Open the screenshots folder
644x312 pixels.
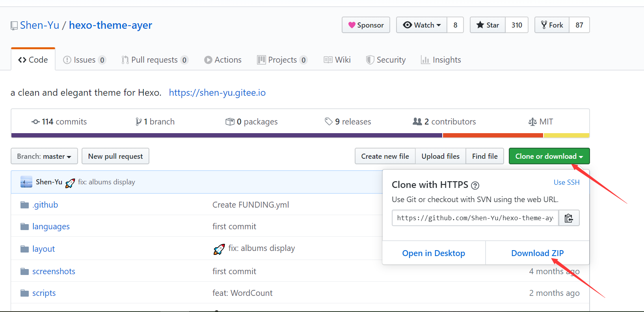coord(54,271)
